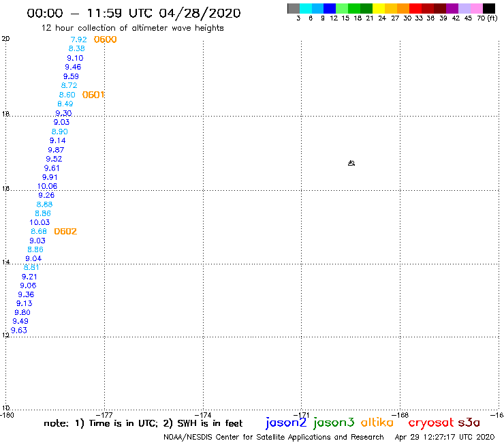Click the light blue 8.72 value
This screenshot has width=504, height=443.
69,86
